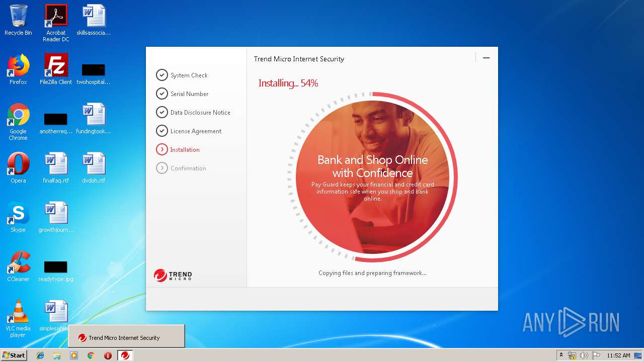644x362 pixels.
Task: Open the FileZilla Client desktop shortcut
Action: click(56, 69)
